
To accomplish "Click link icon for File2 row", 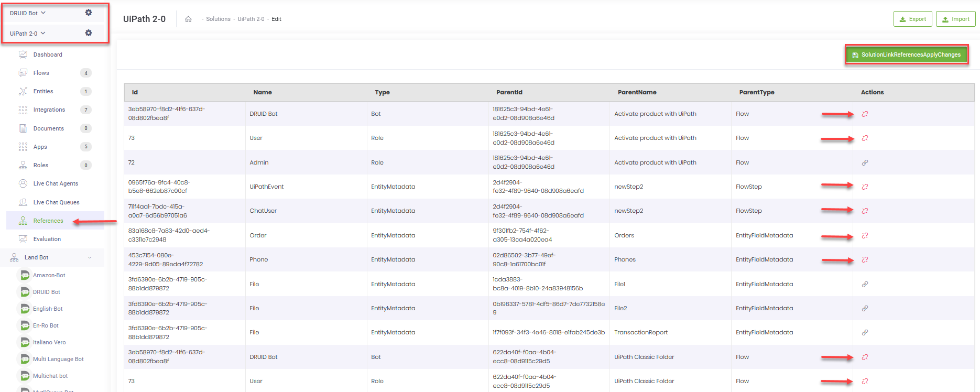I will tap(865, 308).
